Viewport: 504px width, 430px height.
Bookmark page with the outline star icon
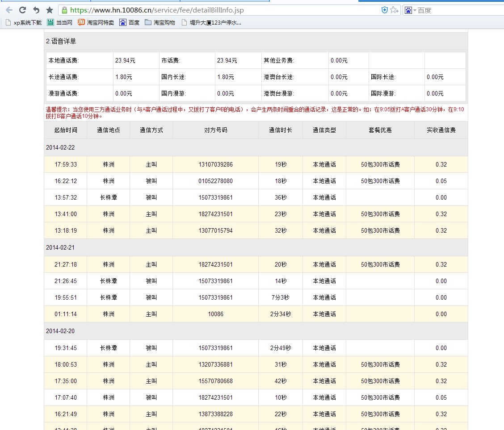point(394,10)
